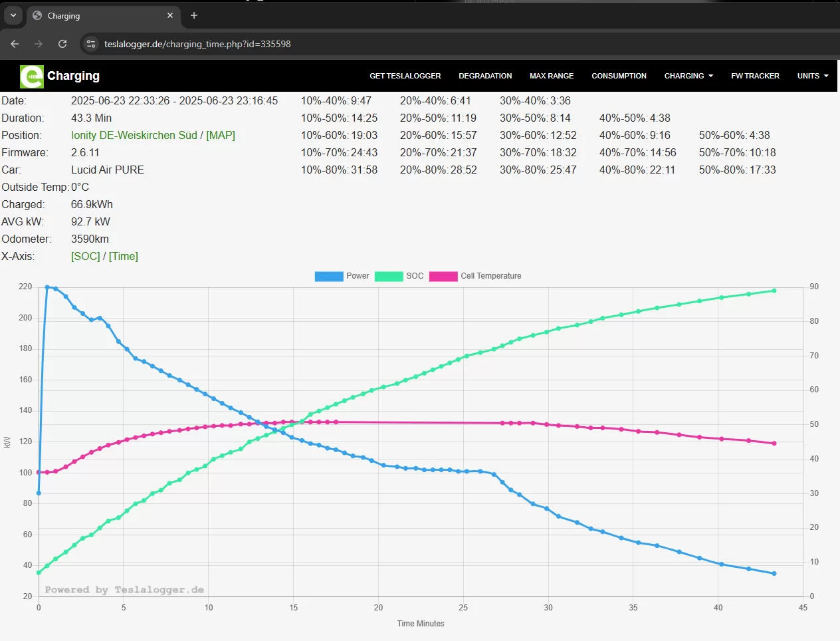Click the 30%-80%: 25:47 entry
This screenshot has height=641, width=840.
pyautogui.click(x=538, y=170)
